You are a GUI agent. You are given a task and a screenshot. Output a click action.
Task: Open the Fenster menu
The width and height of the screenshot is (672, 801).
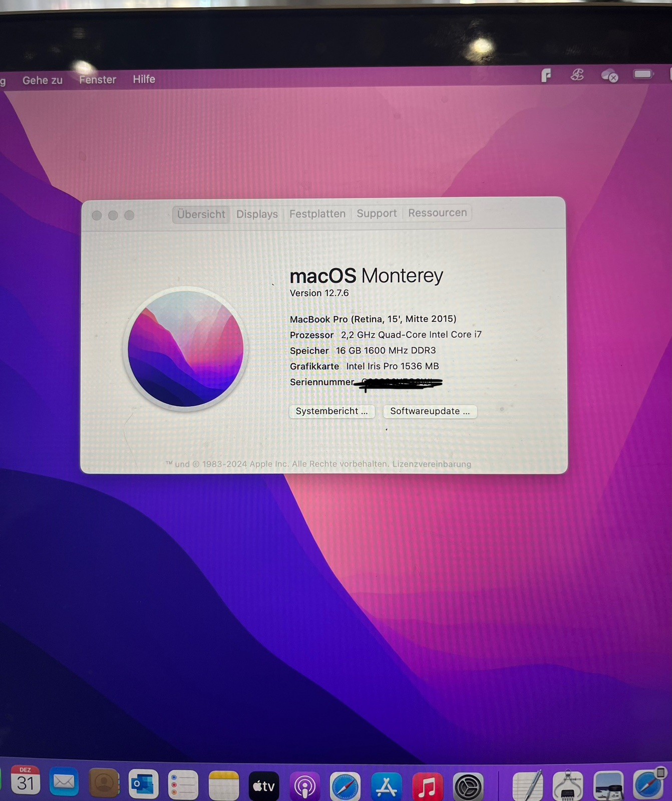98,80
